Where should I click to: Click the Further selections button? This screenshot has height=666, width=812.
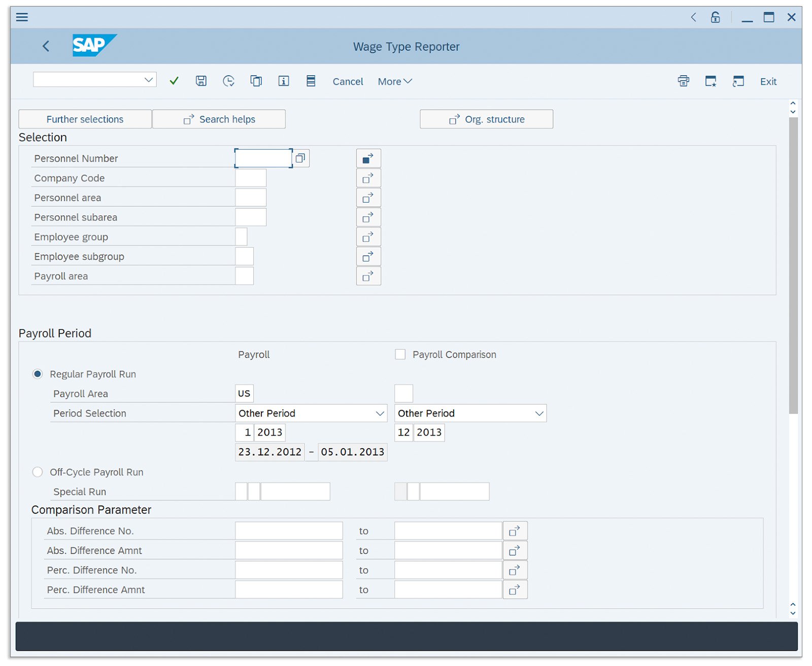pyautogui.click(x=84, y=119)
